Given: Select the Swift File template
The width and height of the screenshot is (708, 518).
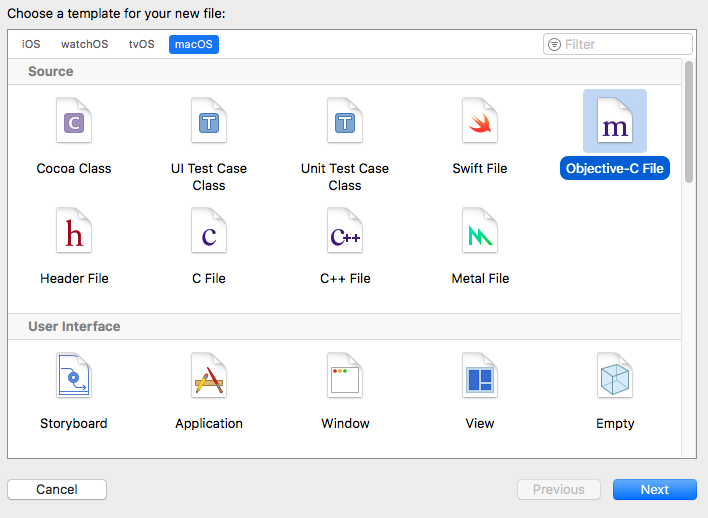Looking at the screenshot, I should (480, 121).
